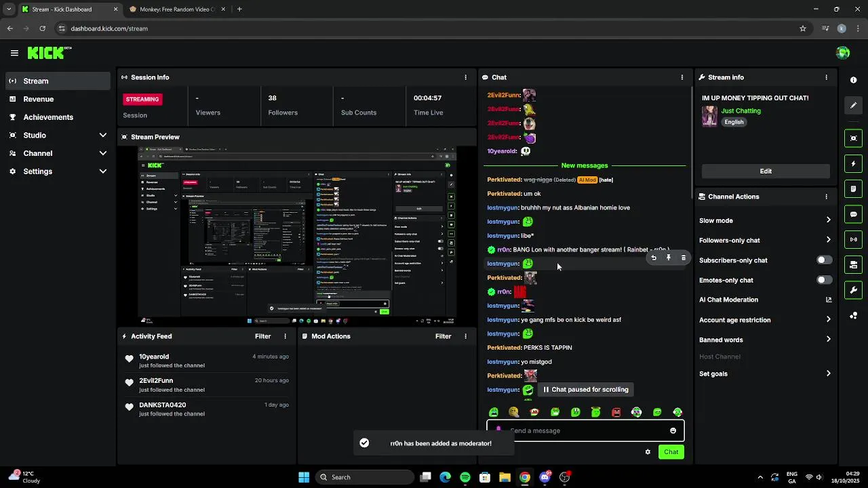Click the info icon in right sidebar
The image size is (868, 488).
(x=853, y=80)
